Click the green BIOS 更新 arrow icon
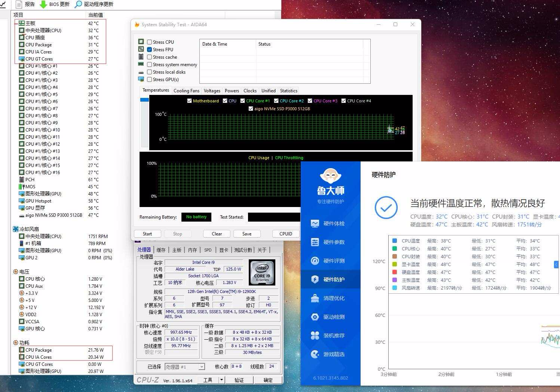560x392 pixels. pos(43,4)
